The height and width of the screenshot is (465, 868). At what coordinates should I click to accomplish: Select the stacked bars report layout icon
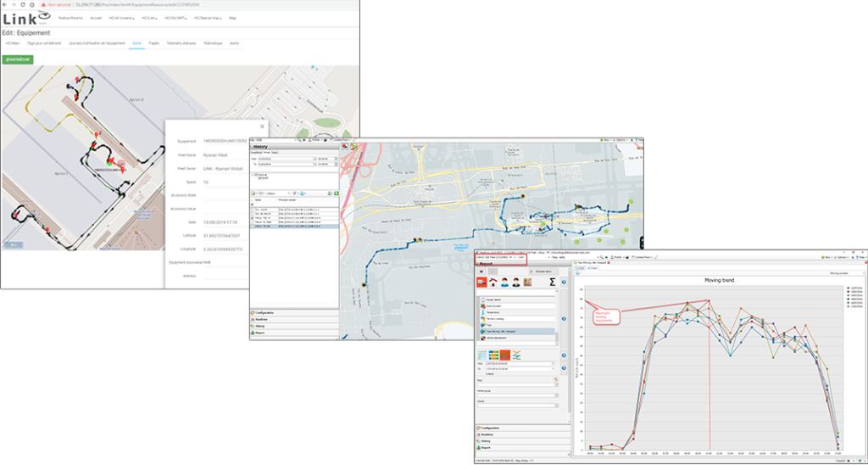point(494,356)
